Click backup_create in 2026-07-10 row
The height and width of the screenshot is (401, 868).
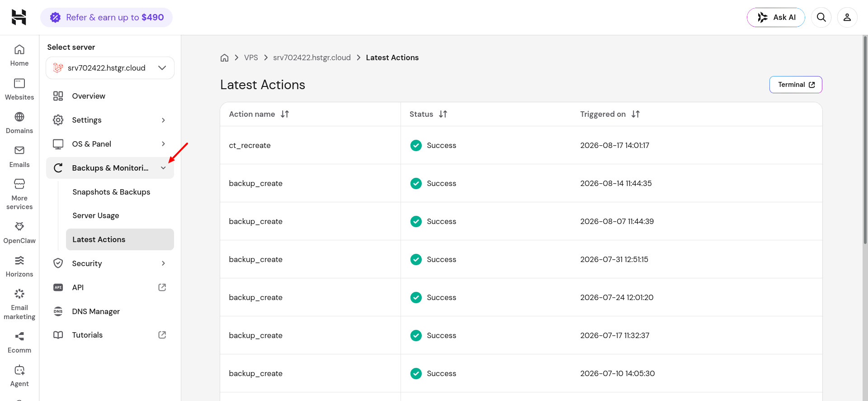pyautogui.click(x=255, y=373)
